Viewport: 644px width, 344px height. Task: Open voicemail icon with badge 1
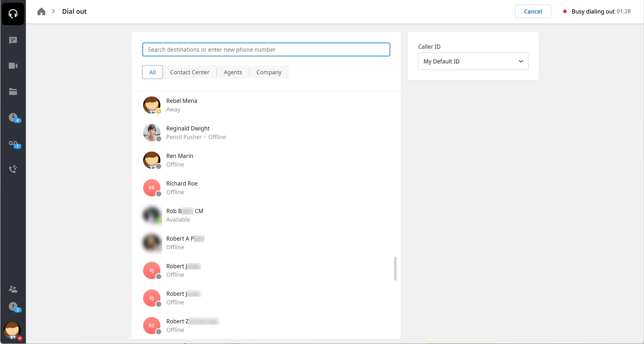click(x=14, y=144)
